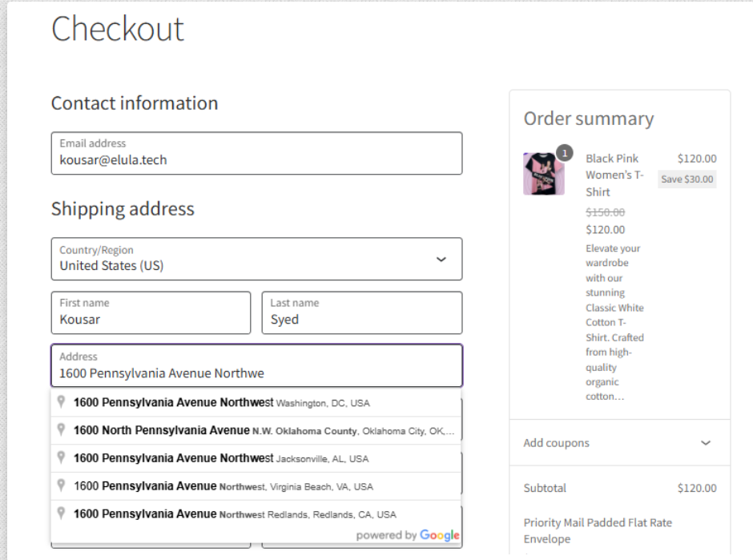Click the Contact information heading
This screenshot has width=753, height=560.
135,103
